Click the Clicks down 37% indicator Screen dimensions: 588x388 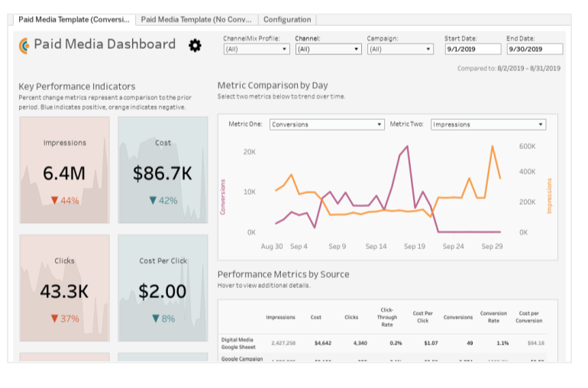(65, 319)
